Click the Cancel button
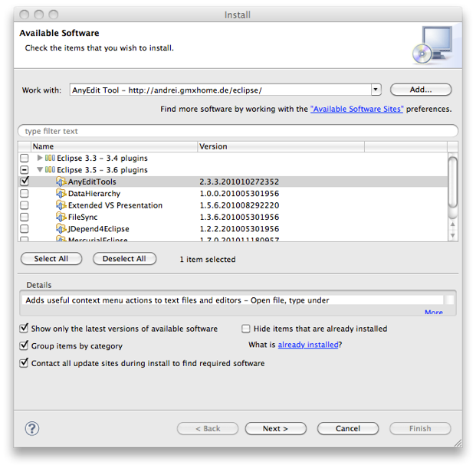This screenshot has width=476, height=468. [x=348, y=428]
